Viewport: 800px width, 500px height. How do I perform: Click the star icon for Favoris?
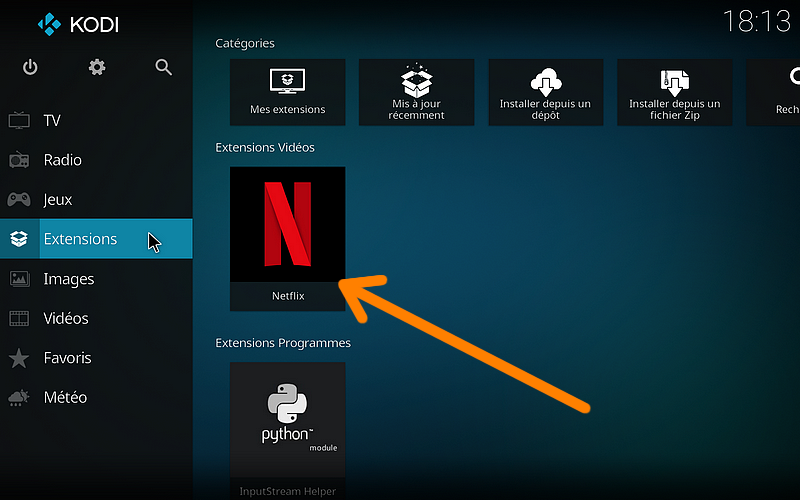coord(19,358)
